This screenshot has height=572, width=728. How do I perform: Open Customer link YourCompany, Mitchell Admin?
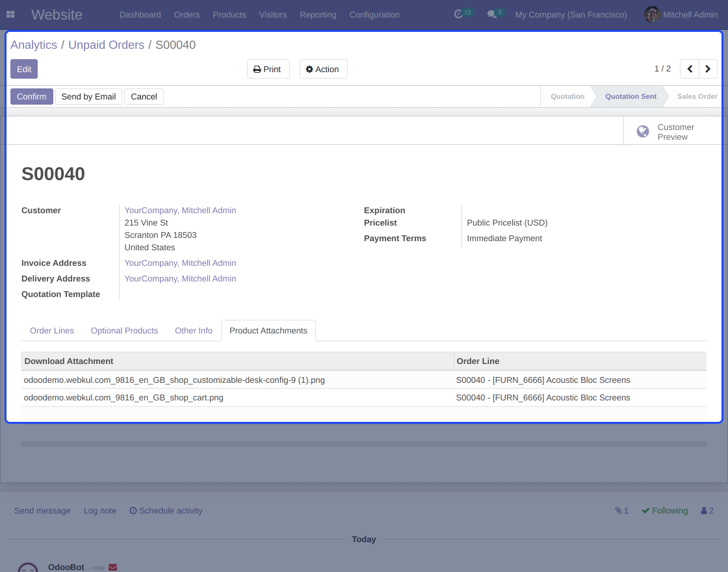coord(180,211)
